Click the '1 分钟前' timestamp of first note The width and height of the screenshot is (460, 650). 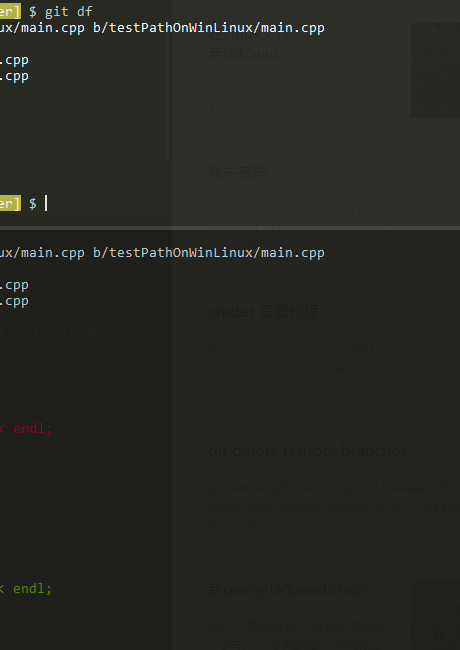tap(234, 109)
